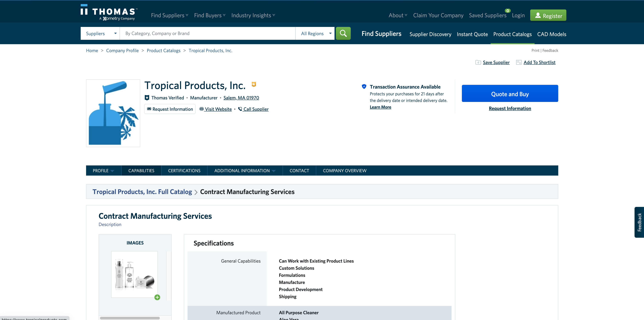The width and height of the screenshot is (644, 320).
Task: Open the product bottles thumbnail image
Action: point(134,274)
